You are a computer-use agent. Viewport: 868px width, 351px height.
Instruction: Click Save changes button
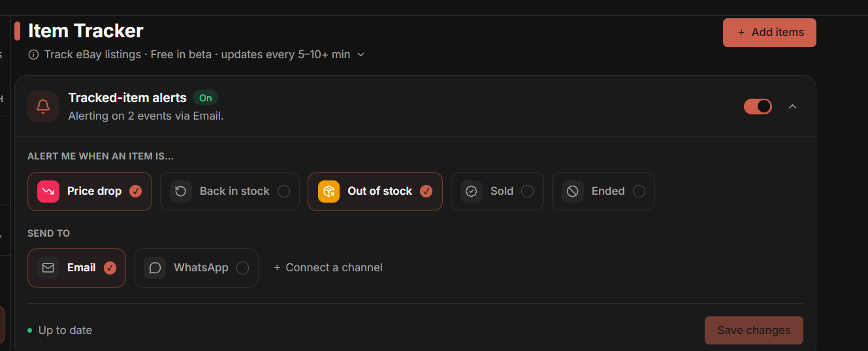(x=754, y=331)
